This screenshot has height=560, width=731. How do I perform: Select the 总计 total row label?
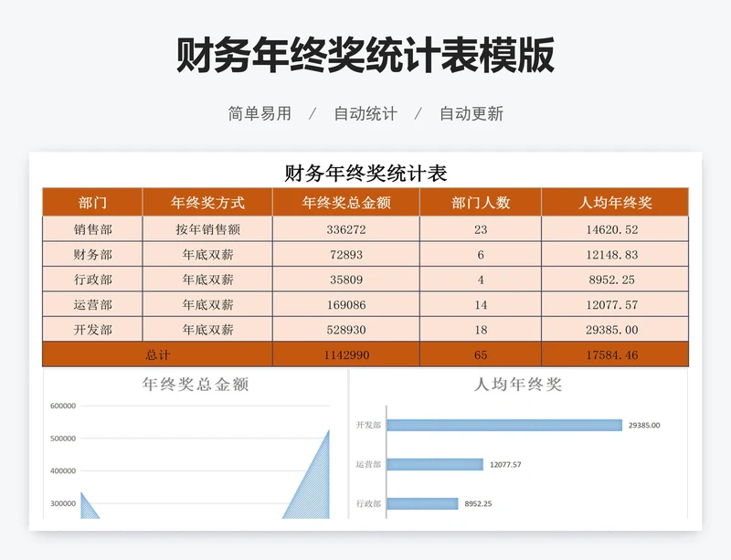click(x=157, y=354)
